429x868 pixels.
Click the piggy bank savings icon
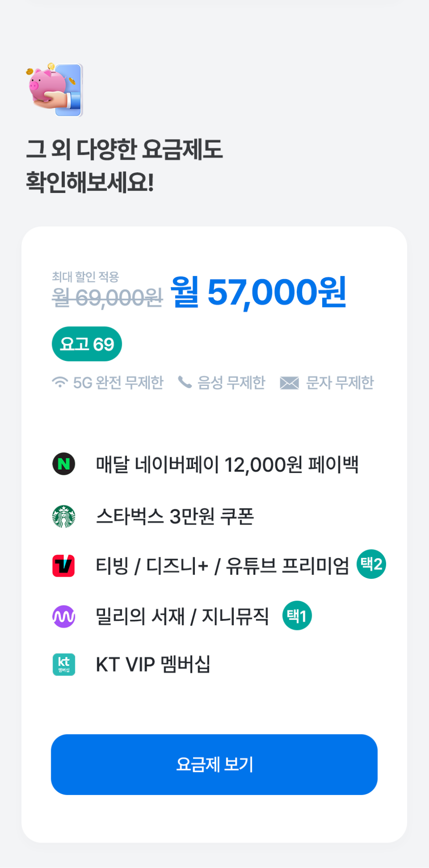(x=54, y=90)
